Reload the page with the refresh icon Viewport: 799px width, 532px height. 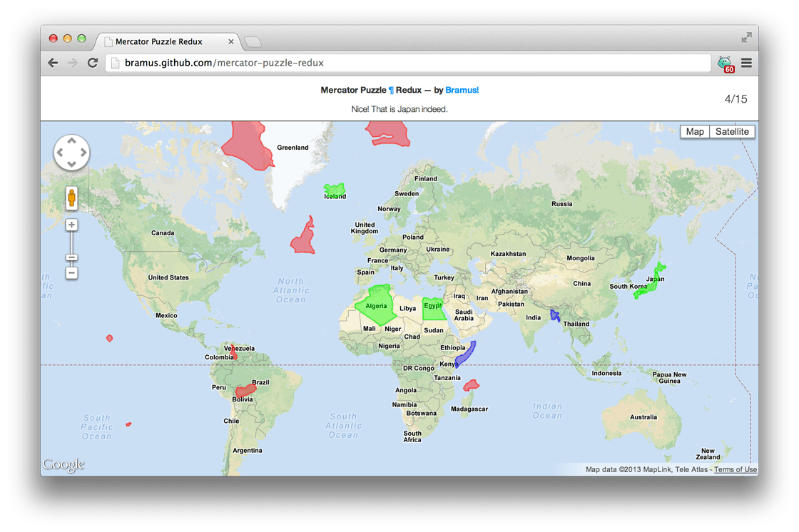pos(92,62)
